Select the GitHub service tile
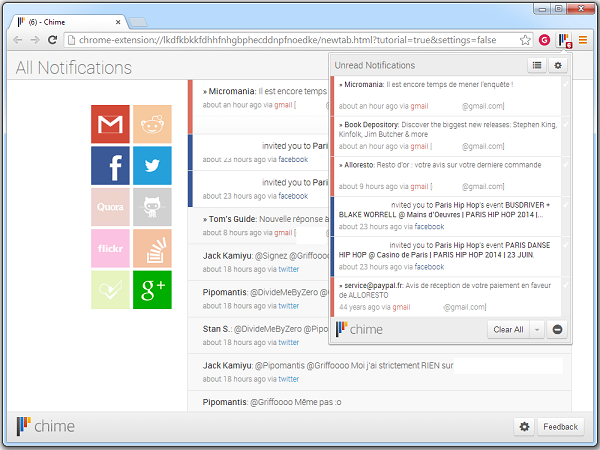The width and height of the screenshot is (600, 450). tap(152, 207)
